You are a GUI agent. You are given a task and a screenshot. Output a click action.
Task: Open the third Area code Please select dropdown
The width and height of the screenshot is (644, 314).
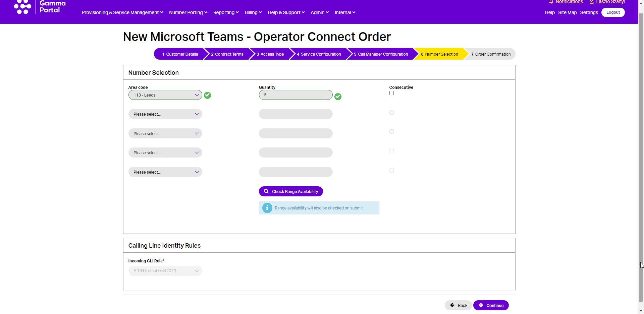click(165, 133)
